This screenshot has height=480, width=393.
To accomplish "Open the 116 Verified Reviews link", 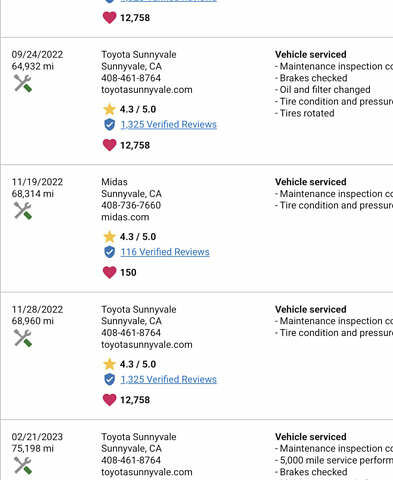I will [165, 252].
